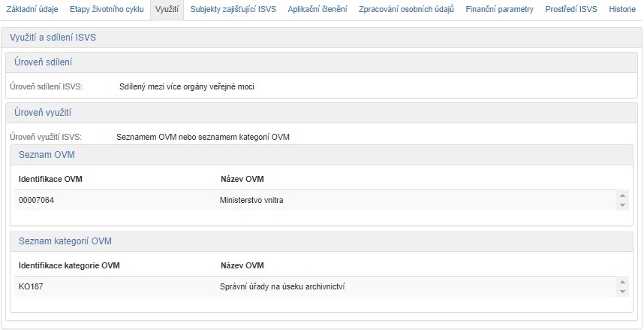Show the Zpracování osobních údajů tab
Viewport: 644px width, 330px height.
[x=406, y=10]
